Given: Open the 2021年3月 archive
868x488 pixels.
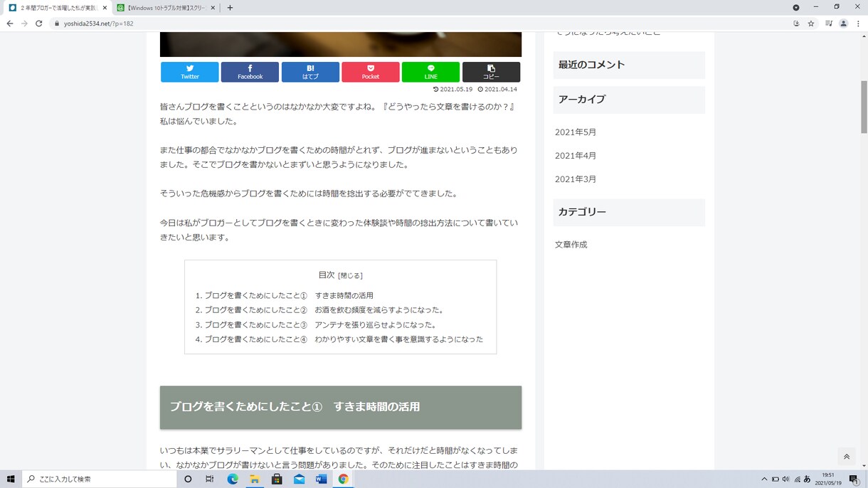Looking at the screenshot, I should tap(576, 179).
